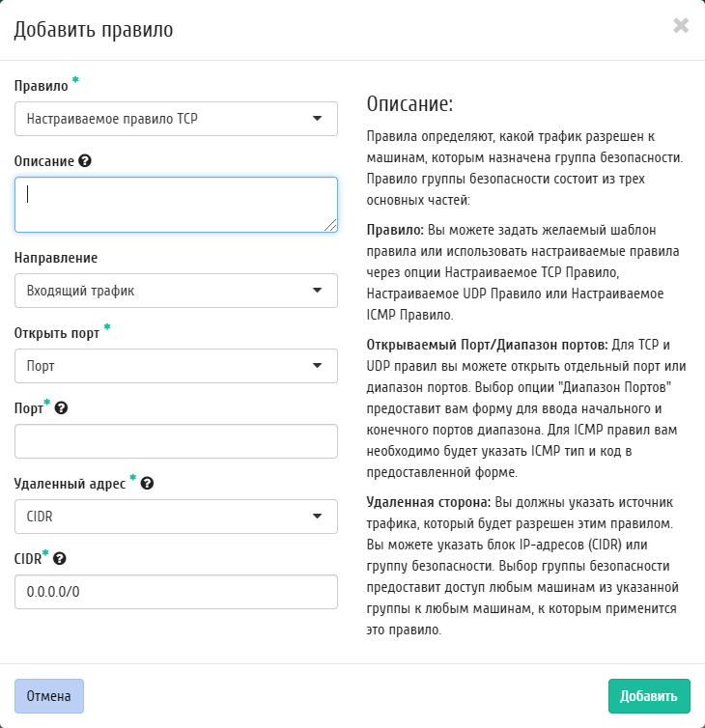Viewport: 705px width, 728px height.
Task: Click the Отмена button
Action: tap(49, 696)
